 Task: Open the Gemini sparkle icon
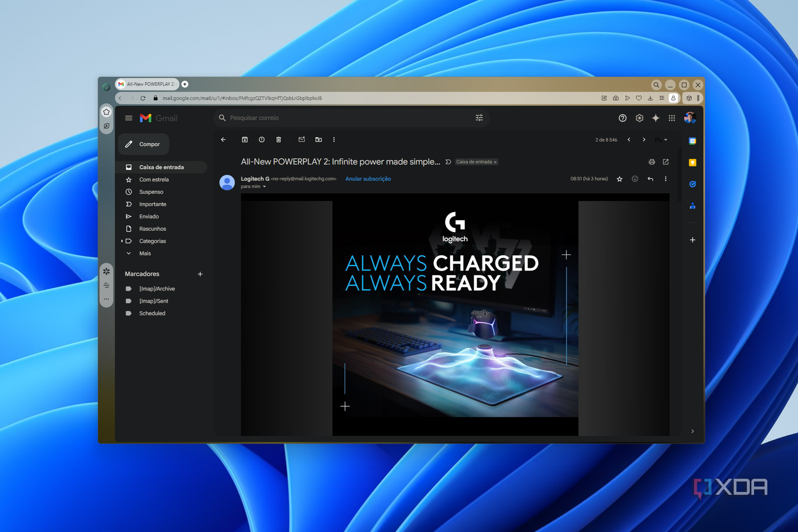tap(656, 118)
